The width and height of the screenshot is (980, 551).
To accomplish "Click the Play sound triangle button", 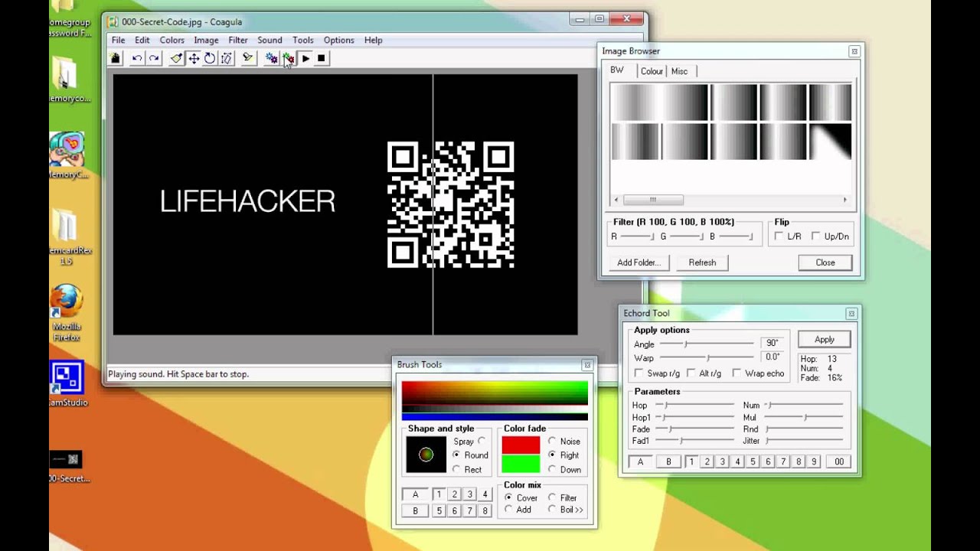I will (305, 58).
